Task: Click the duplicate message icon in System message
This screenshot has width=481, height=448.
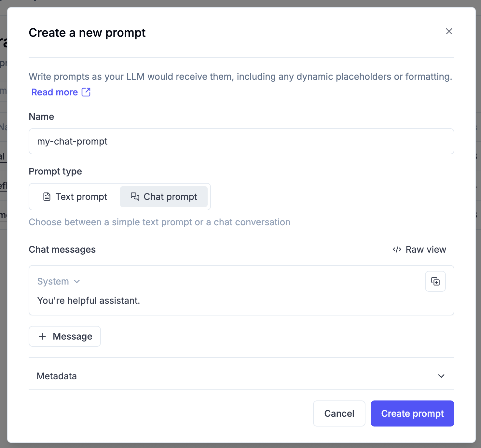Action: [435, 281]
